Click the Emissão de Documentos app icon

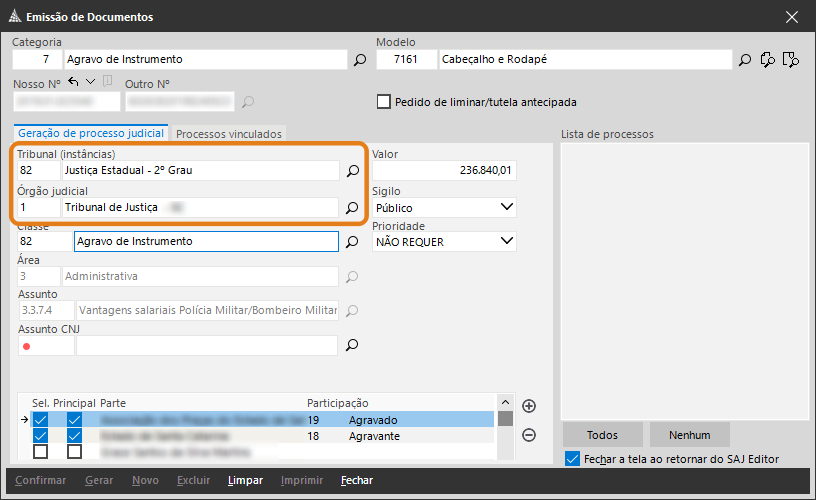click(15, 17)
